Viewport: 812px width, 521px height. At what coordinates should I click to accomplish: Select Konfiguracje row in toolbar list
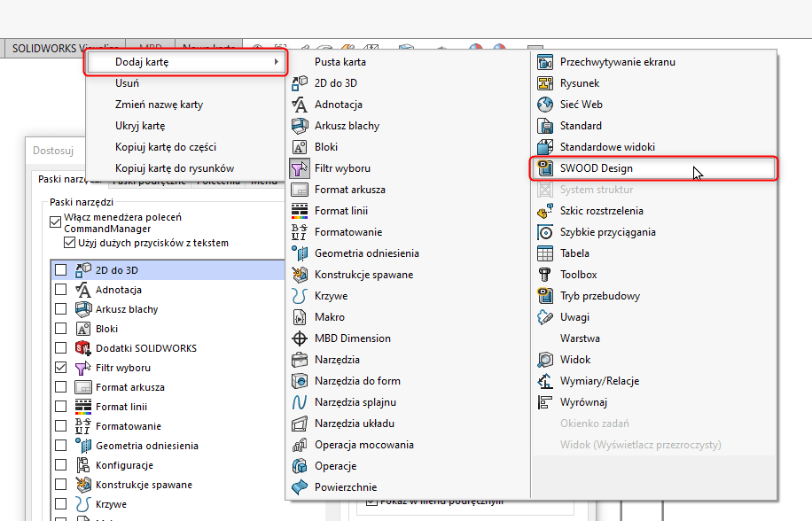pos(168,465)
